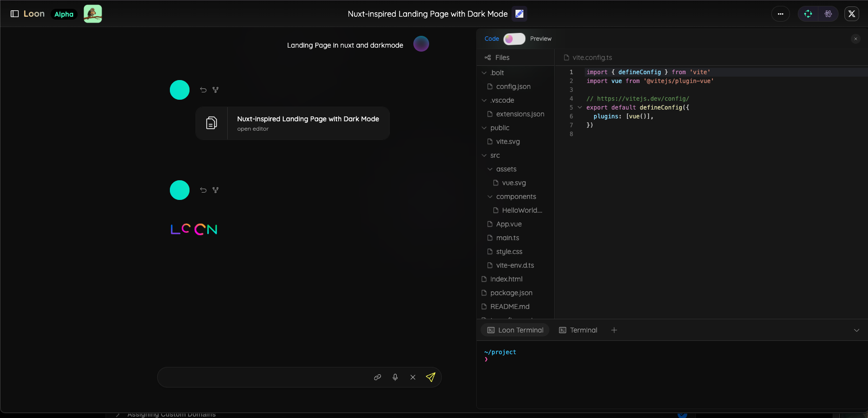
Task: Toggle the Code/Preview switch
Action: point(515,39)
